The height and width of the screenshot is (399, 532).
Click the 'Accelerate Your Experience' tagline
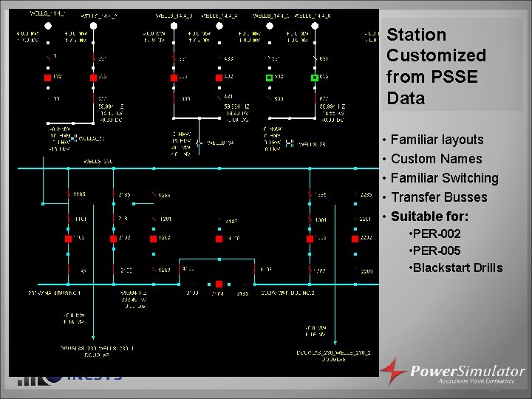(x=476, y=381)
